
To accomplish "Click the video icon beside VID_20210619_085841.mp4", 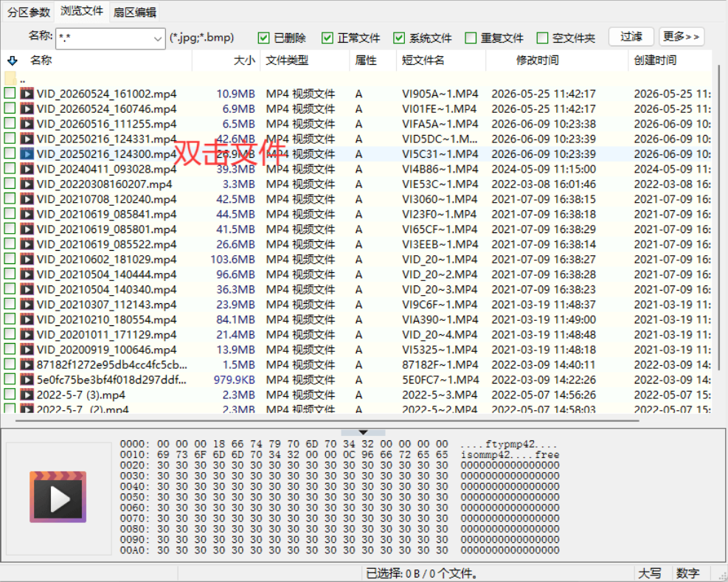I will click(x=27, y=214).
